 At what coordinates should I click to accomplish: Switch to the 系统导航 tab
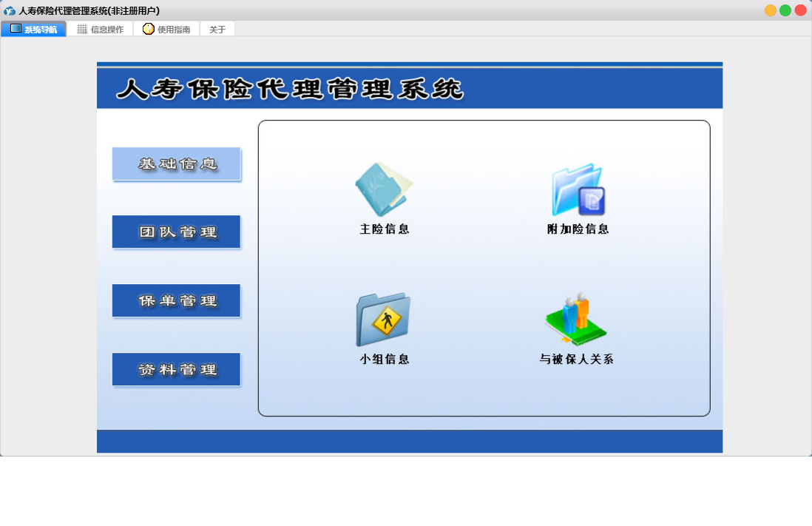34,29
